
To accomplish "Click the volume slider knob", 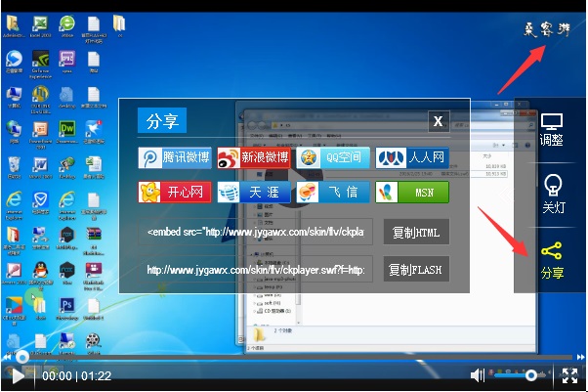I will [531, 375].
